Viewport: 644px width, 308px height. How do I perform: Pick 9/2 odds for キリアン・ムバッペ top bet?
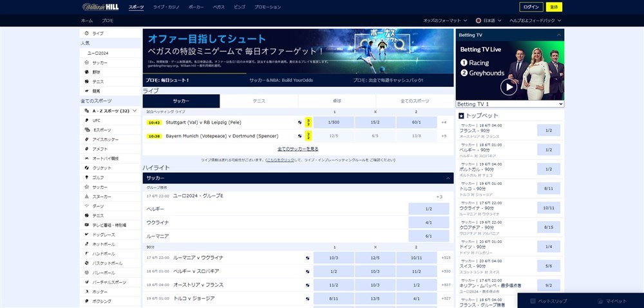coord(548,285)
